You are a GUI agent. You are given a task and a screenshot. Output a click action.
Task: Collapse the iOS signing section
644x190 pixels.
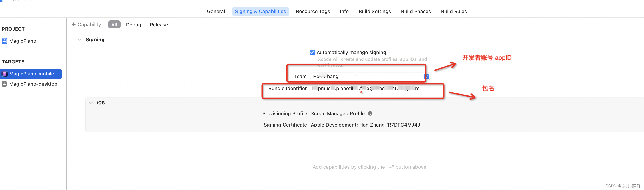coord(91,103)
